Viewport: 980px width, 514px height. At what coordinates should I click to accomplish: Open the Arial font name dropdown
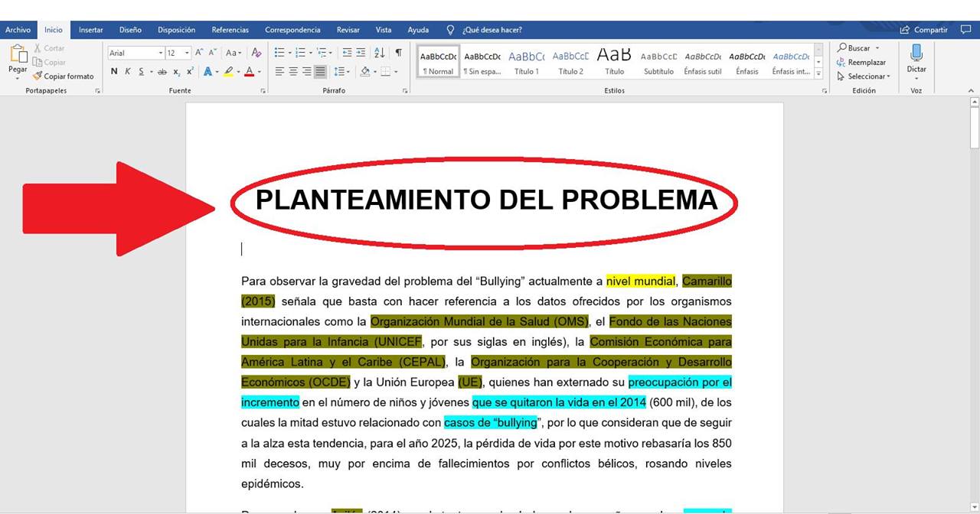coord(161,53)
